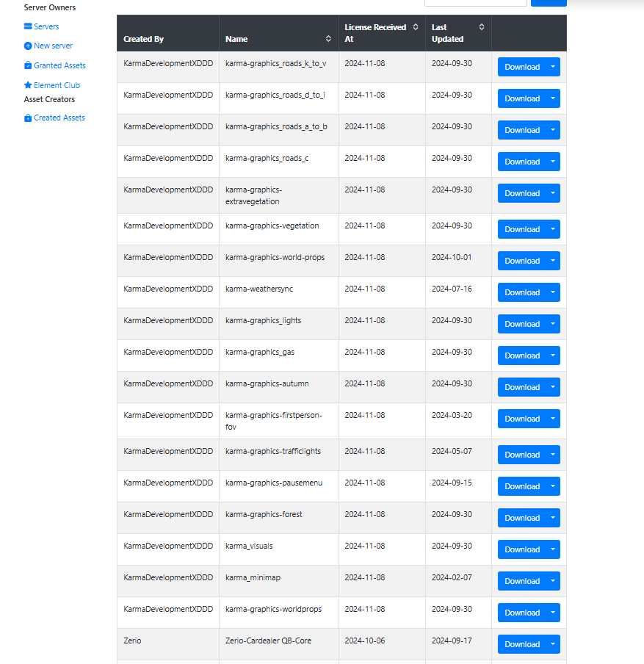Click the star icon beside Element Club
Viewport: 644px width, 664px height.
[x=28, y=85]
